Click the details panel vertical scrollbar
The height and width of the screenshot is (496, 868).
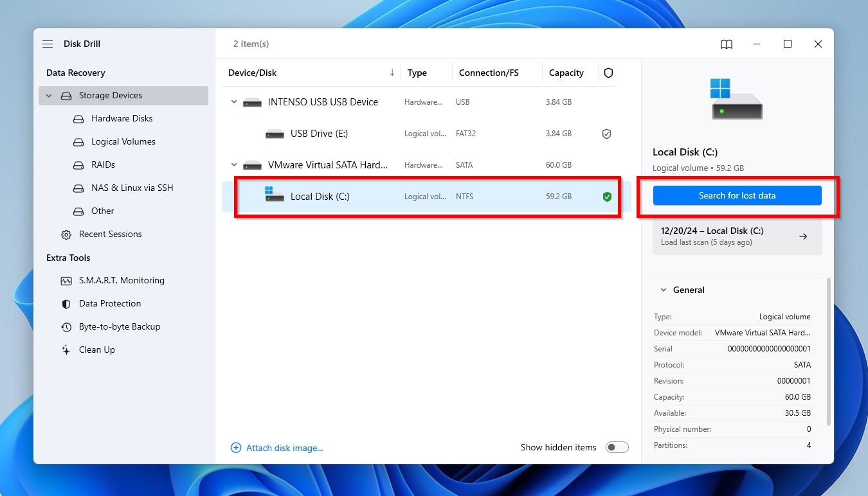[x=829, y=351]
